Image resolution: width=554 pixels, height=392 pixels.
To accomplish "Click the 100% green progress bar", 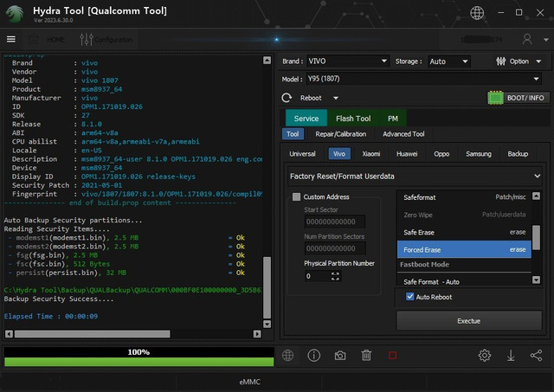I will click(x=138, y=362).
